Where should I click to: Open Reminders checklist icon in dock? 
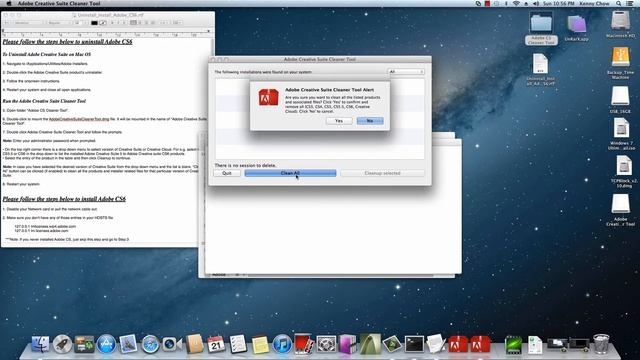coord(238,344)
